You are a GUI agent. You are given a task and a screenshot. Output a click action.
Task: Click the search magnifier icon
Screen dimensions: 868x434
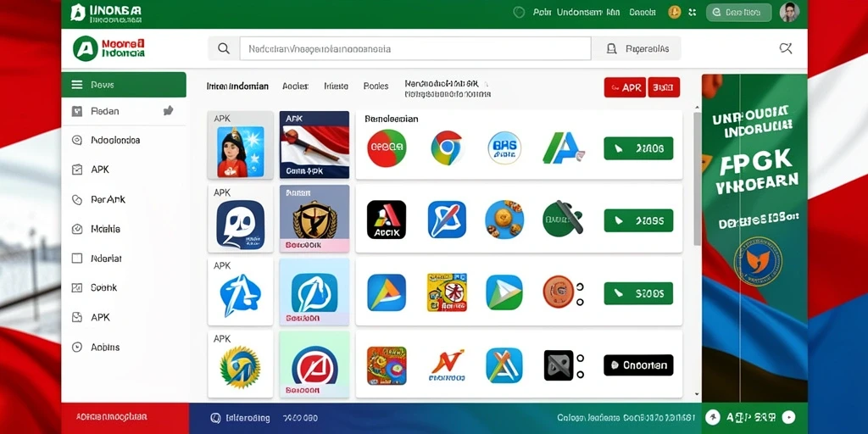click(224, 48)
